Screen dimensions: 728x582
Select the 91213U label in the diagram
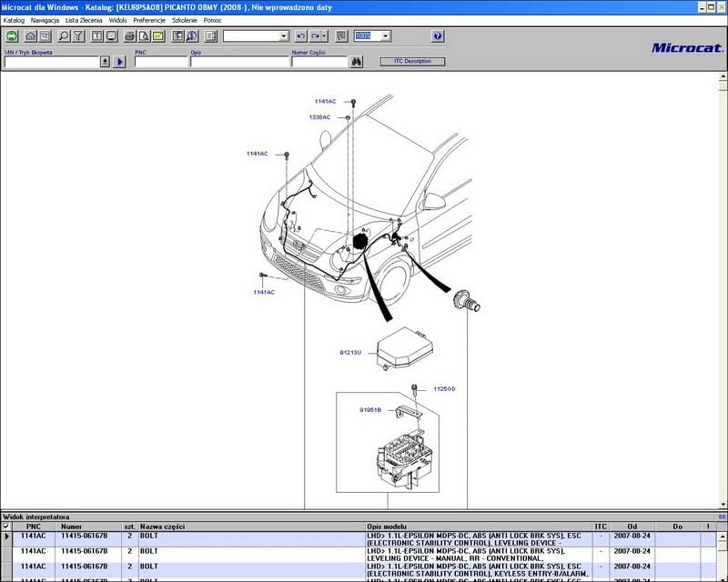point(350,353)
